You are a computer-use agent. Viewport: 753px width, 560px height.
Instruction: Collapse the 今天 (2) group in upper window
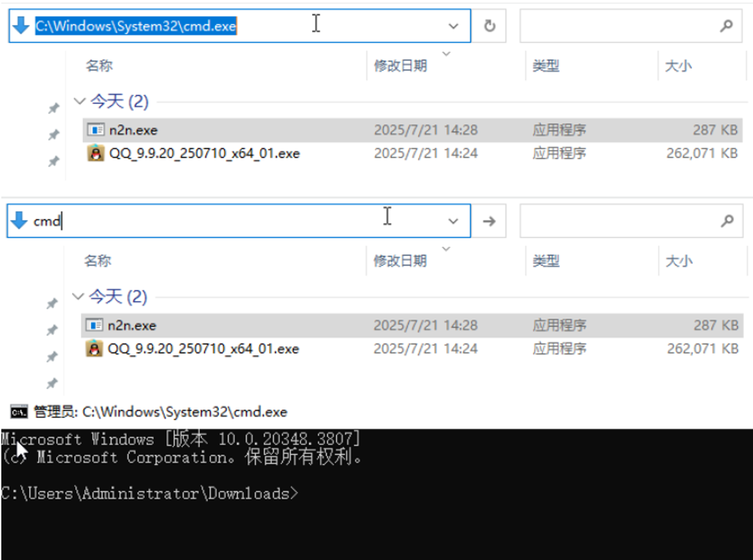click(x=79, y=101)
